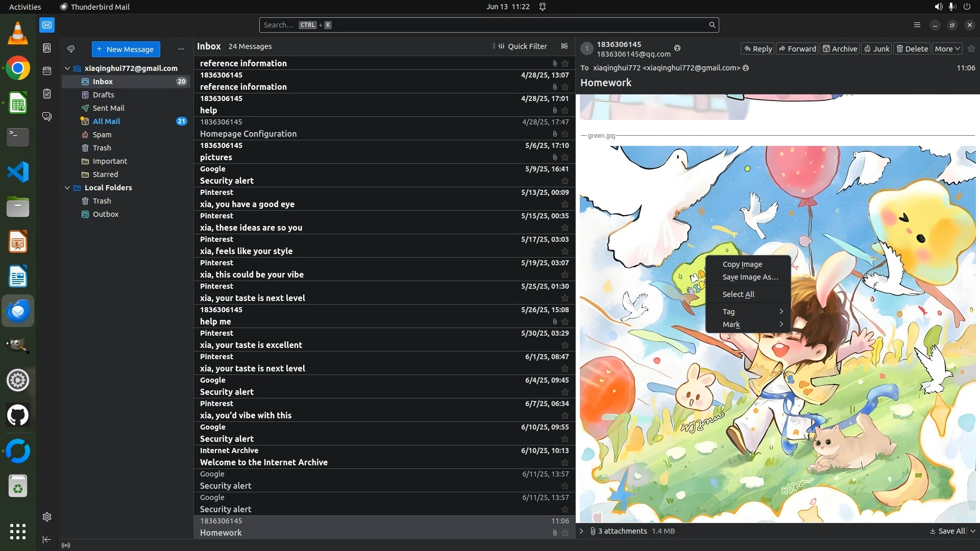The width and height of the screenshot is (980, 551).
Task: Open the message list display options icon
Action: point(564,46)
